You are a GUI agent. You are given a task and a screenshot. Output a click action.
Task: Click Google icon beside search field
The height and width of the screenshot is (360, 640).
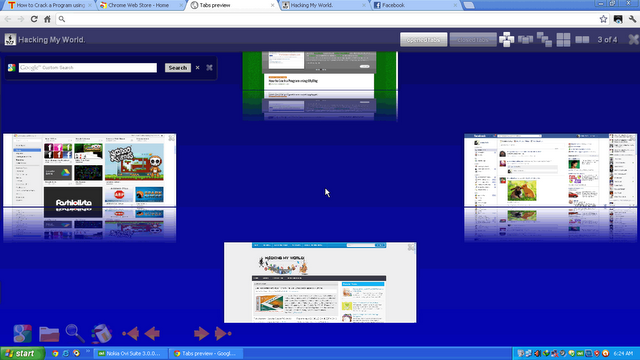tap(11, 68)
